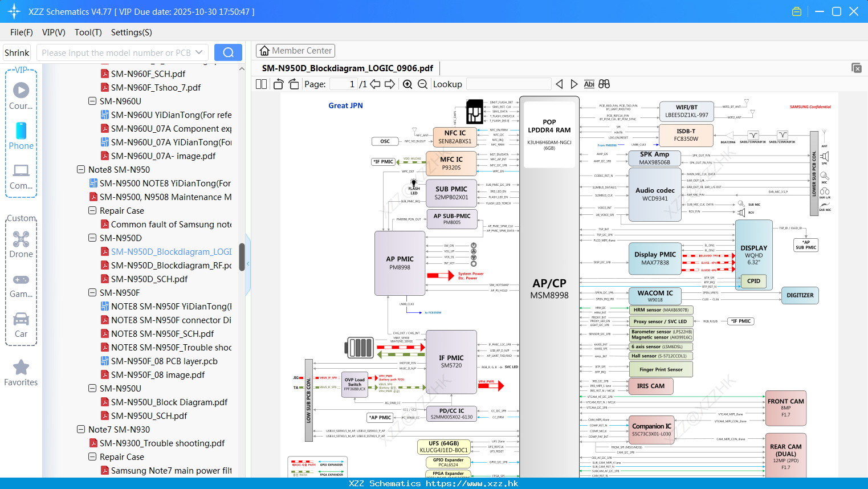Collapse the Note8 SM-N950 node
The image size is (868, 489).
[81, 169]
